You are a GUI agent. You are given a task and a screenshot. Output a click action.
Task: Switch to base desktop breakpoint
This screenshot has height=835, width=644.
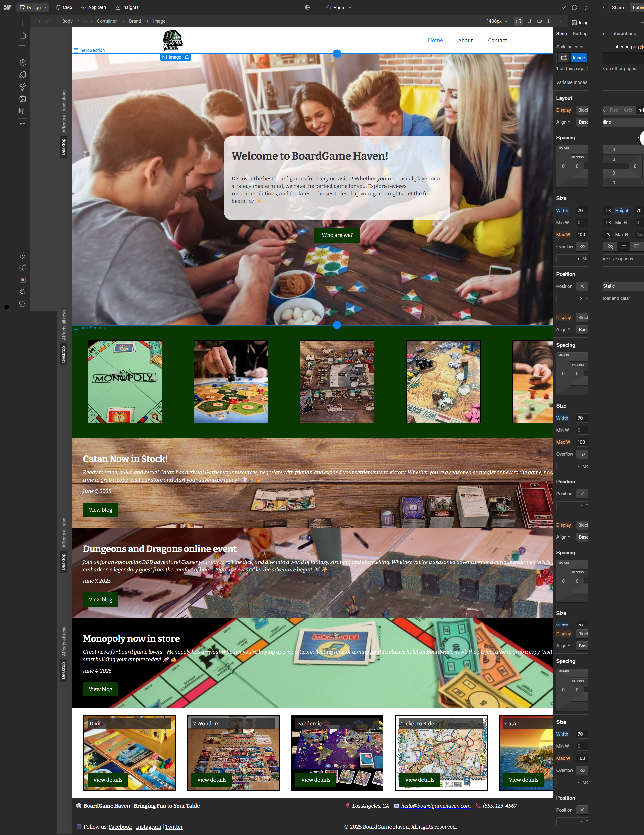(x=518, y=21)
